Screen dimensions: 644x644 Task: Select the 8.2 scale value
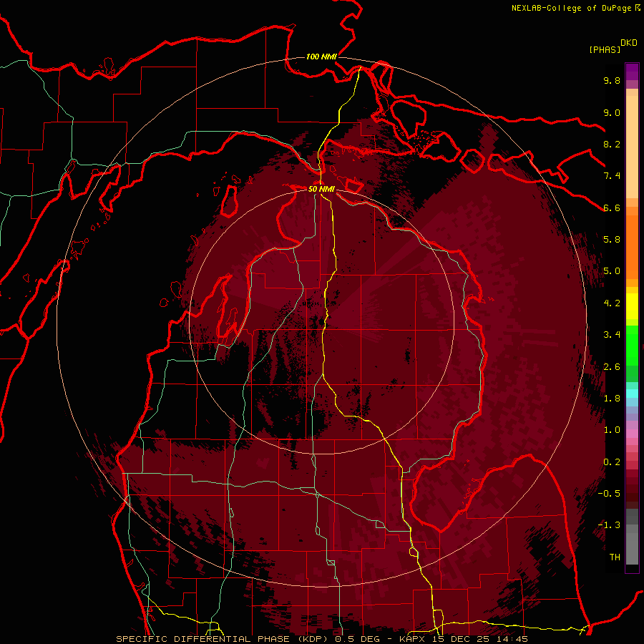[612, 144]
